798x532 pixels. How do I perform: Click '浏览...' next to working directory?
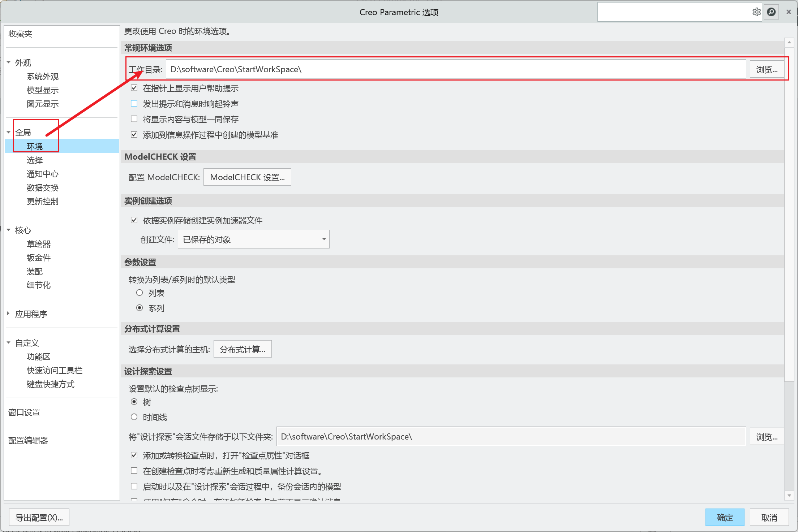pyautogui.click(x=767, y=69)
